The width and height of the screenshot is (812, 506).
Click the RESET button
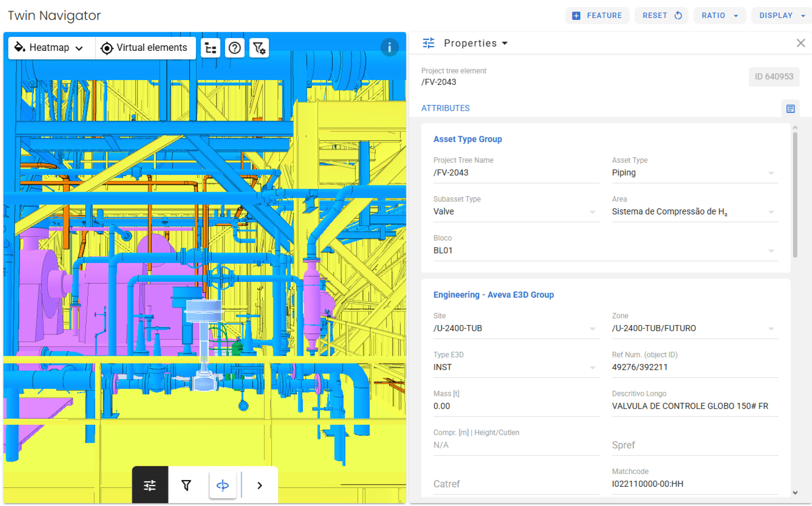(661, 16)
